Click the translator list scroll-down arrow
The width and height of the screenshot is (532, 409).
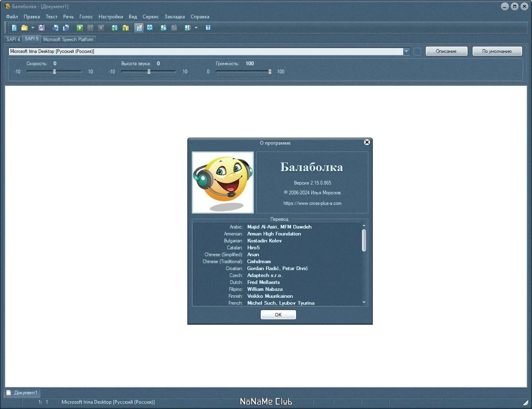coord(364,302)
